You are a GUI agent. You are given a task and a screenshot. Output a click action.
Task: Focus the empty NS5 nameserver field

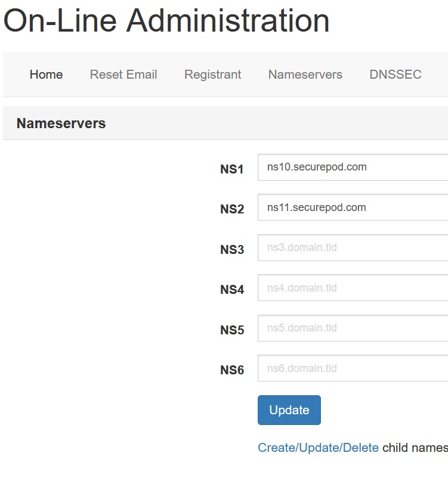click(353, 328)
